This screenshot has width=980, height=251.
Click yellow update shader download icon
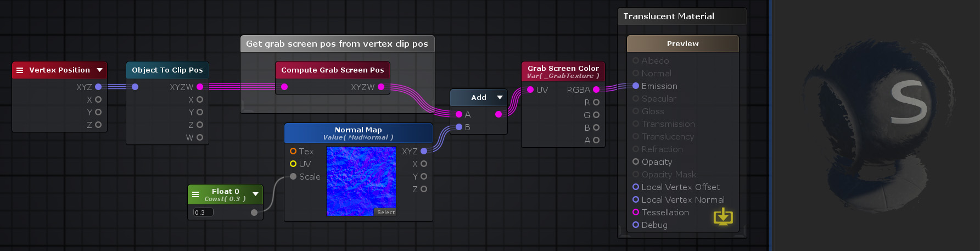[723, 217]
